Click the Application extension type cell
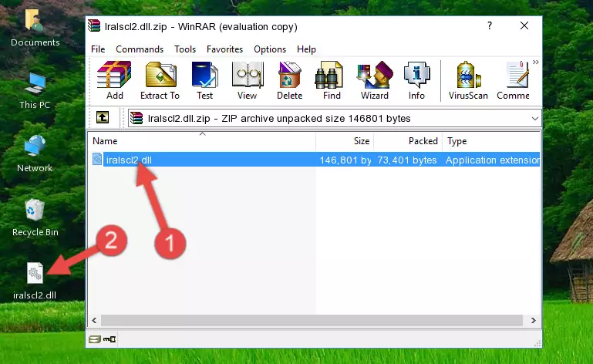Viewport: 593px width, 364px height. coord(493,160)
